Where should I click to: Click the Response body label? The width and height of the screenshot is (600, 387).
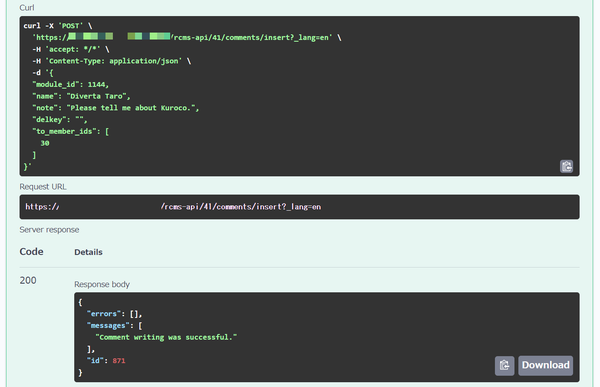(x=102, y=284)
